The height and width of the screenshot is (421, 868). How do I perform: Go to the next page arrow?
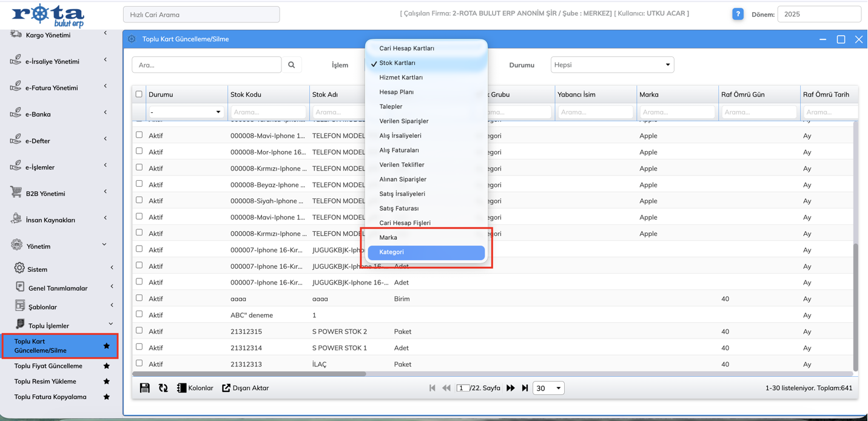(x=510, y=388)
